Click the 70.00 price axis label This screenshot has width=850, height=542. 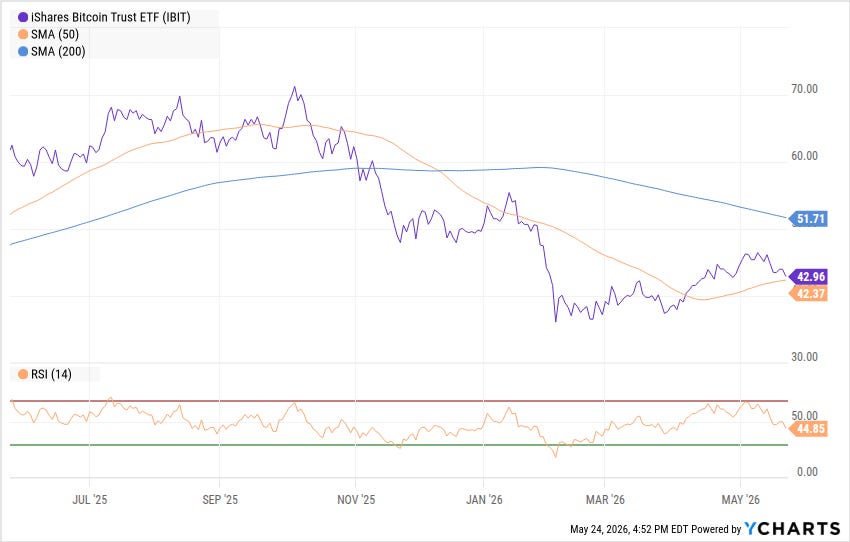coord(804,89)
